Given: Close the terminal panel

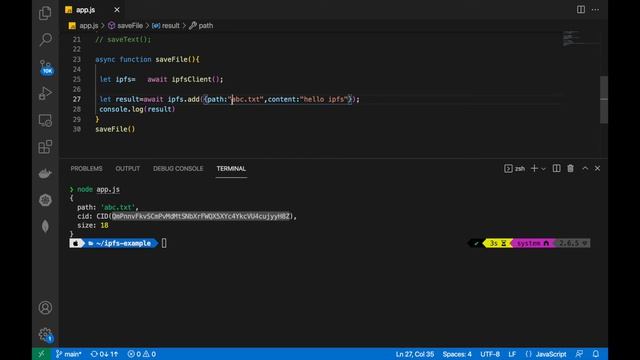Looking at the screenshot, I should coord(597,169).
